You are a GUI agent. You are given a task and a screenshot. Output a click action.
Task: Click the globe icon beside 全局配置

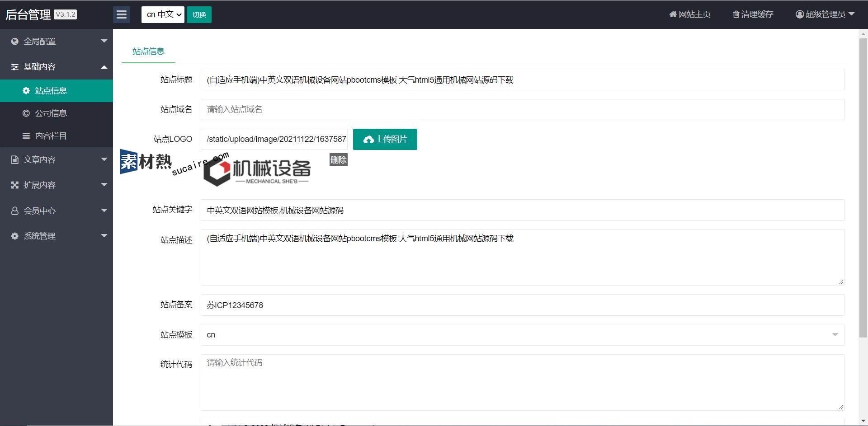(15, 42)
